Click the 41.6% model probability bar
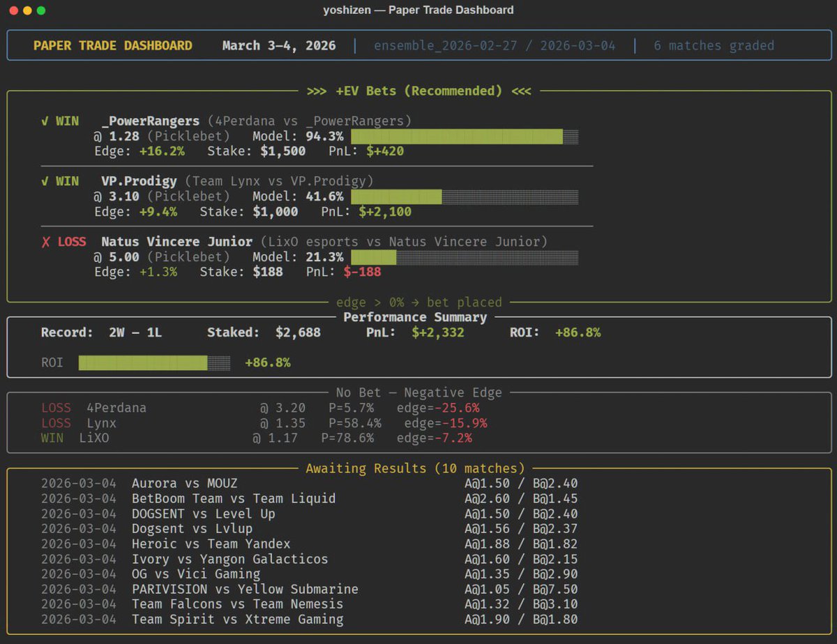 (x=465, y=197)
